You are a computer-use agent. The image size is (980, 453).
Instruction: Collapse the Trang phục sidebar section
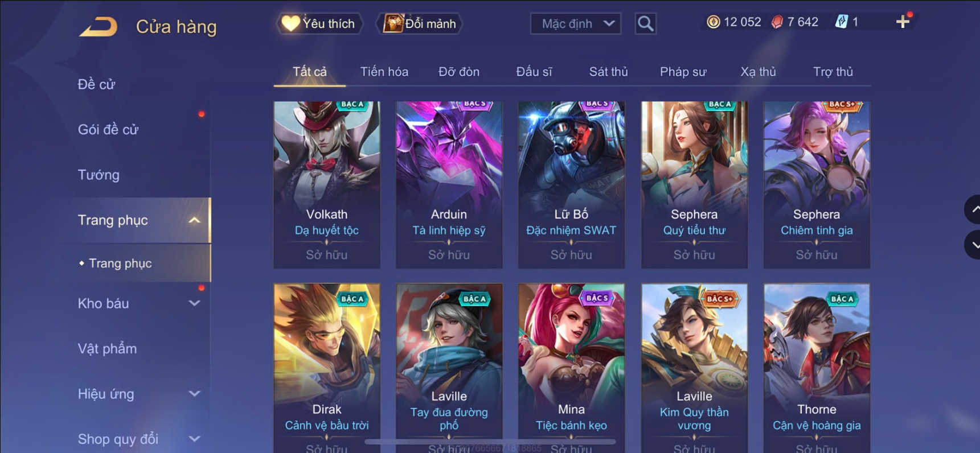click(194, 220)
